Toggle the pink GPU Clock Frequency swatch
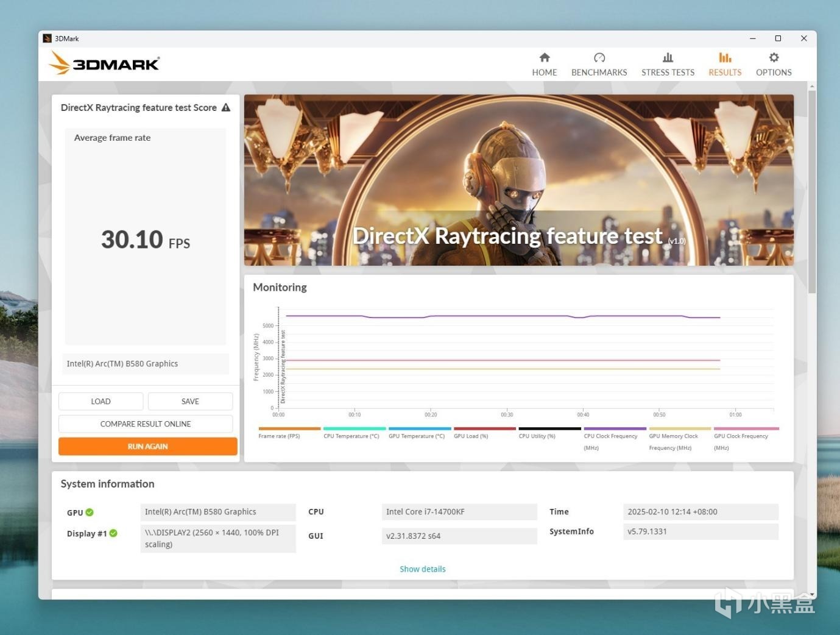 coord(746,428)
